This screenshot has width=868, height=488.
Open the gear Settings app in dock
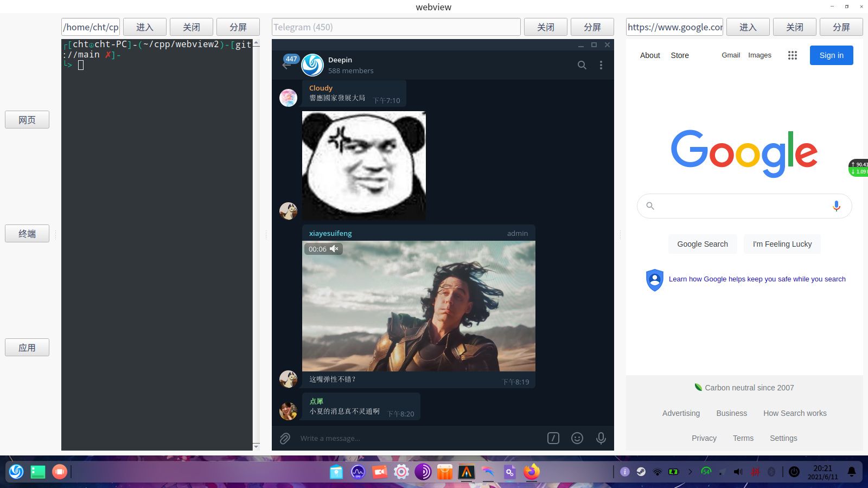401,472
